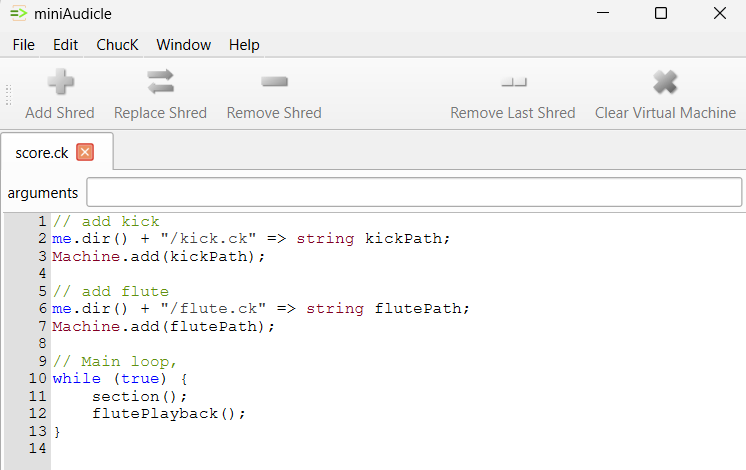The image size is (746, 470).
Task: Close the score.ck tab
Action: click(85, 153)
